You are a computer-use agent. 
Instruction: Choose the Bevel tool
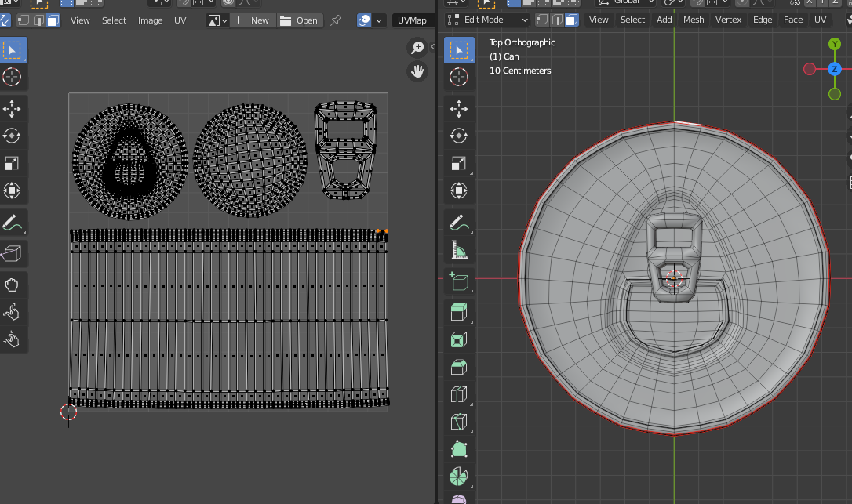pyautogui.click(x=459, y=367)
